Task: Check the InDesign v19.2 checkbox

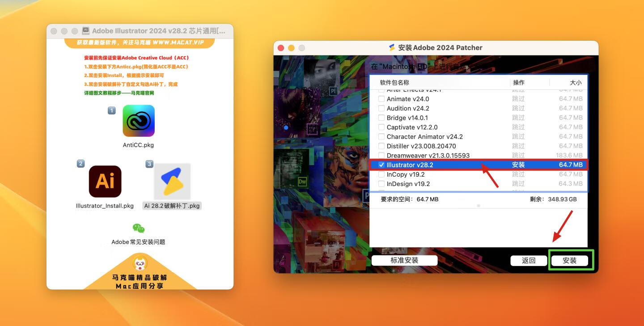Action: [x=381, y=183]
